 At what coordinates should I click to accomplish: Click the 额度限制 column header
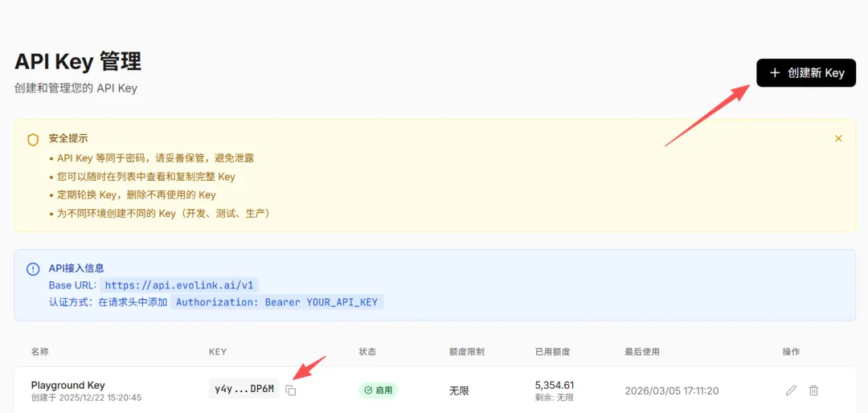(467, 352)
